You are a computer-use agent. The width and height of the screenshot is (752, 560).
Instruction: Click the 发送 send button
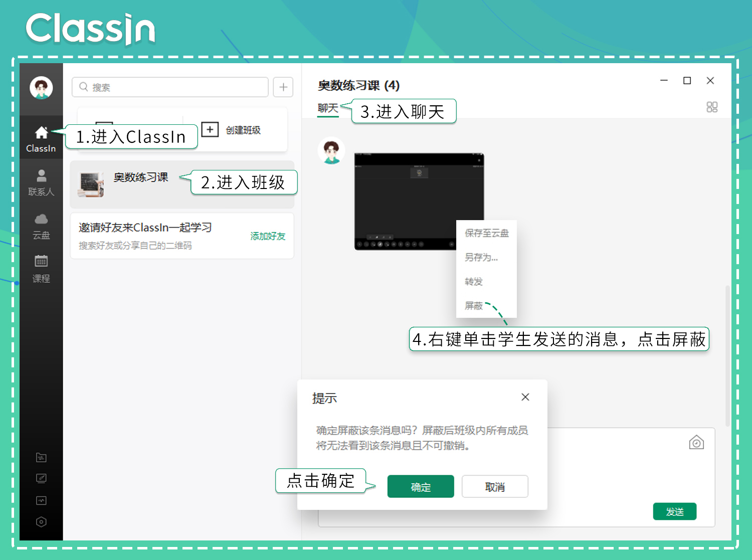click(675, 511)
